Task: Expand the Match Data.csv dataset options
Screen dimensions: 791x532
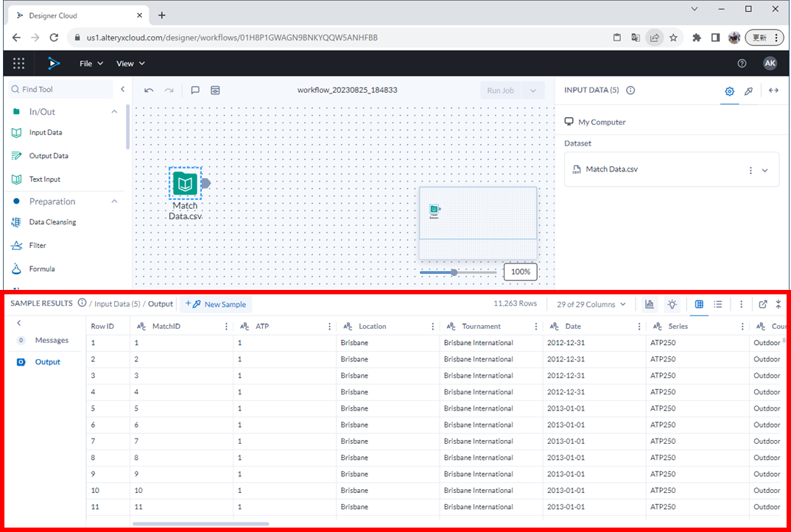Action: point(764,170)
